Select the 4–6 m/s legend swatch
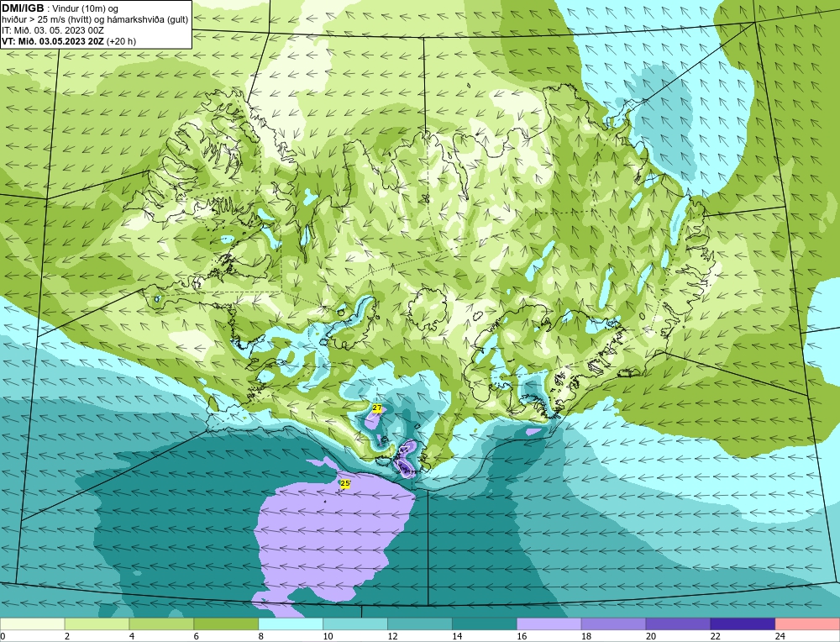The width and height of the screenshot is (840, 642). tap(161, 624)
